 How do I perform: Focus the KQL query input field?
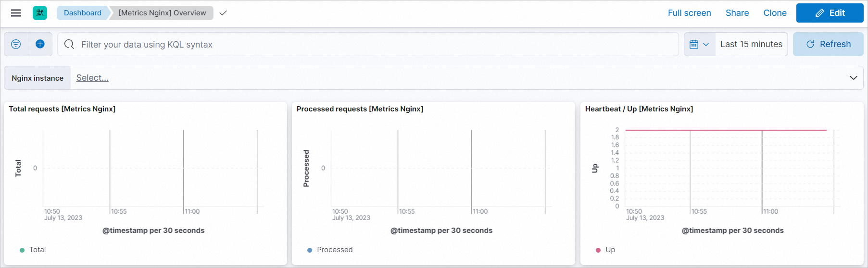point(368,44)
